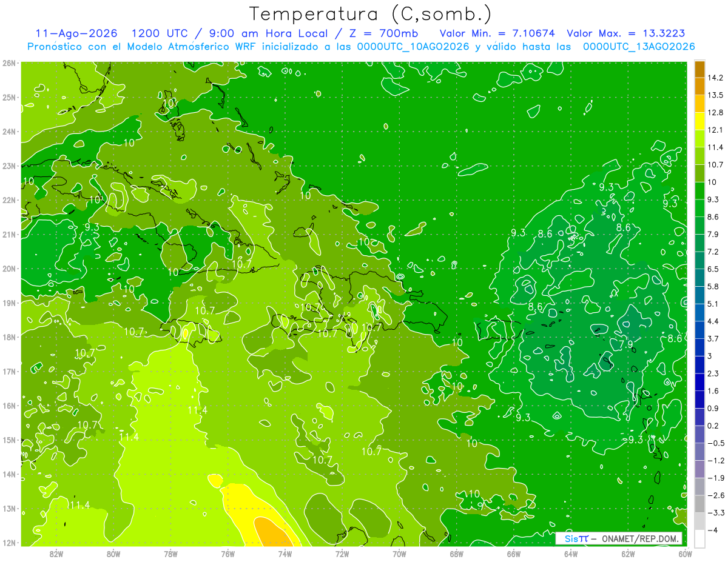This screenshot has width=728, height=562.
Task: Click the "7.2" color scale label
Action: click(x=713, y=252)
